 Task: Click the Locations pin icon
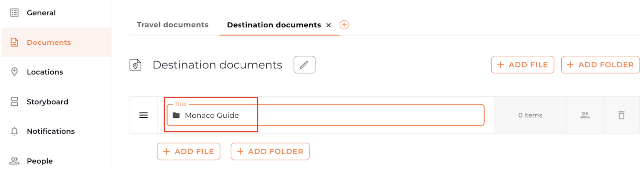[14, 72]
